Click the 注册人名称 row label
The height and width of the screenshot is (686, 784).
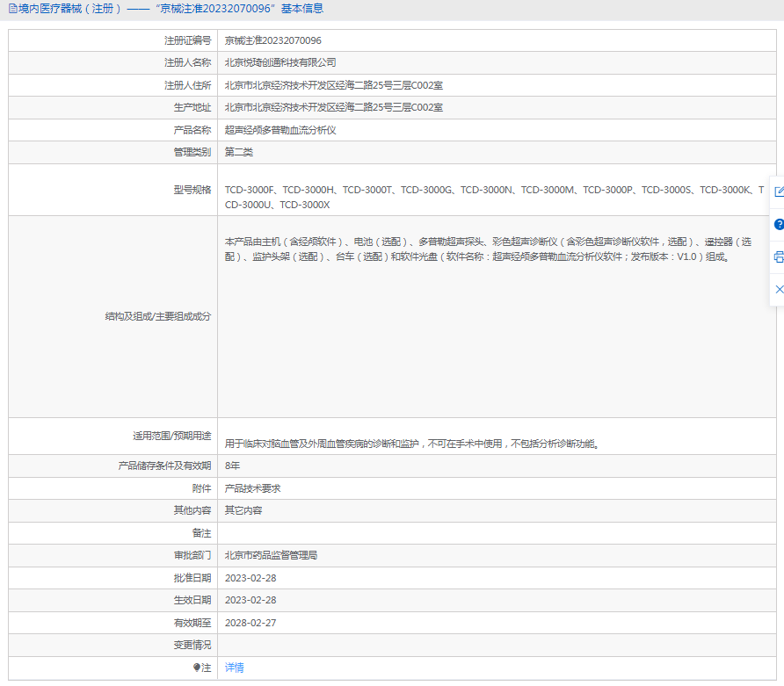tap(187, 62)
